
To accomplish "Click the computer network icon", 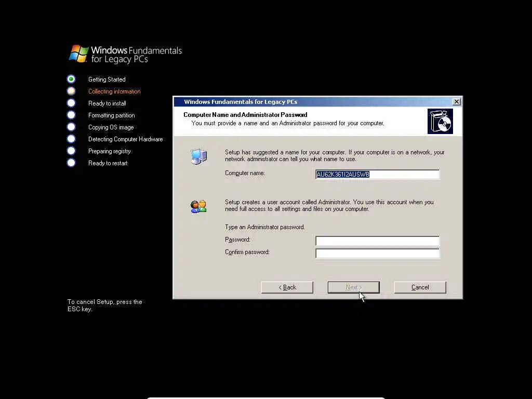I will [x=199, y=157].
